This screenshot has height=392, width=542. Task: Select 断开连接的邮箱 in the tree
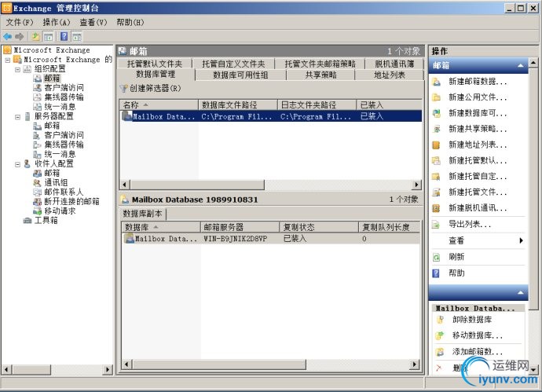(x=72, y=202)
